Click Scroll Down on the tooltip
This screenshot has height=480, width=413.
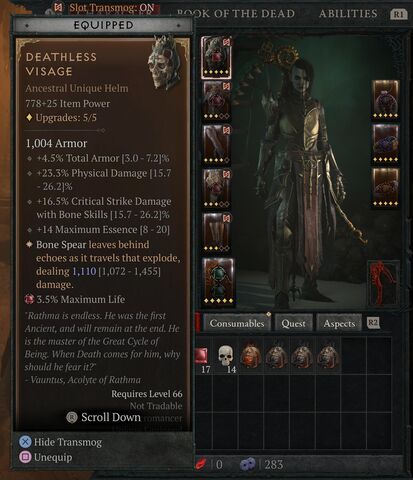click(x=104, y=417)
